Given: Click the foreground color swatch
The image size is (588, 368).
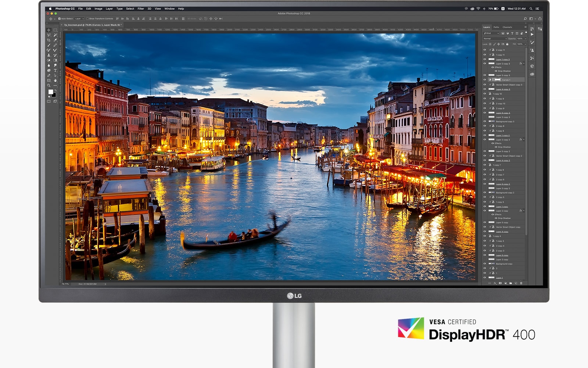Looking at the screenshot, I should (x=51, y=91).
